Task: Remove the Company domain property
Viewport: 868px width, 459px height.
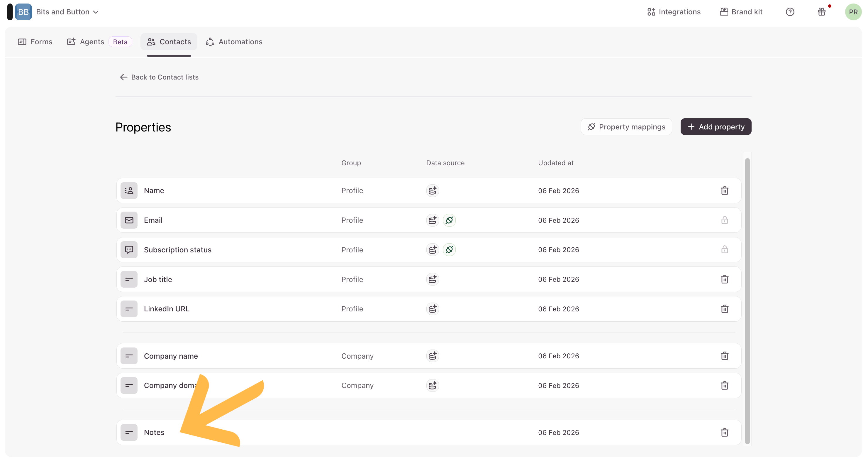Action: pyautogui.click(x=724, y=385)
